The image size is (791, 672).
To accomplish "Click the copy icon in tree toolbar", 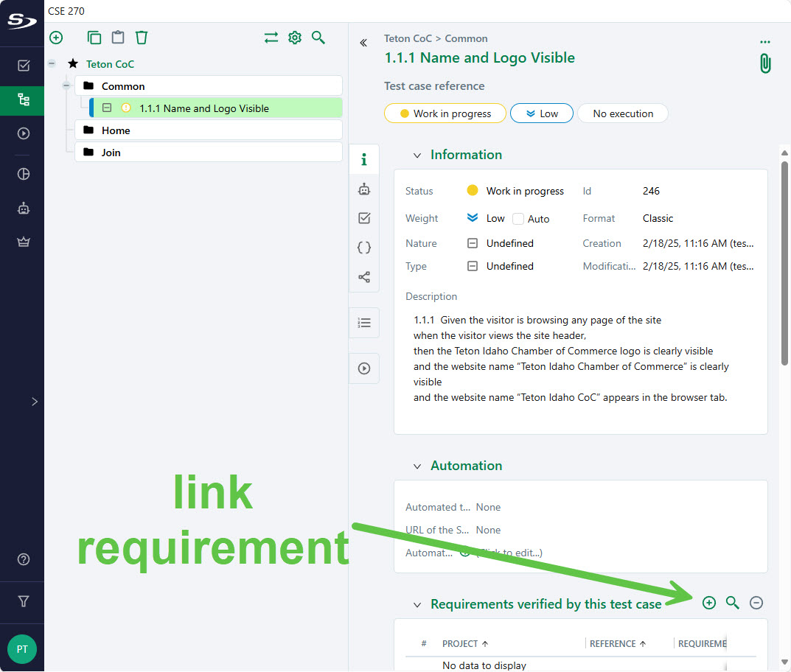I will tap(94, 38).
